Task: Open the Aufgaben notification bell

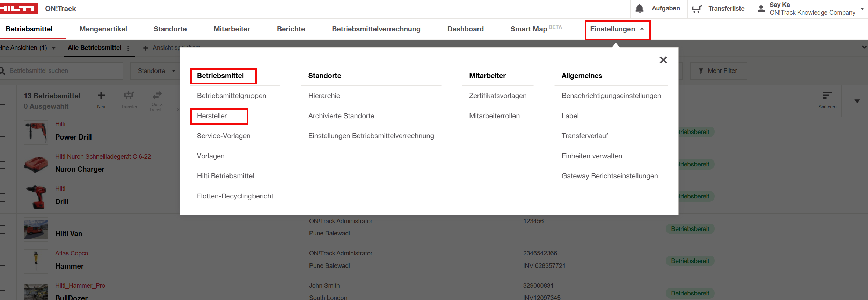Action: [x=639, y=8]
